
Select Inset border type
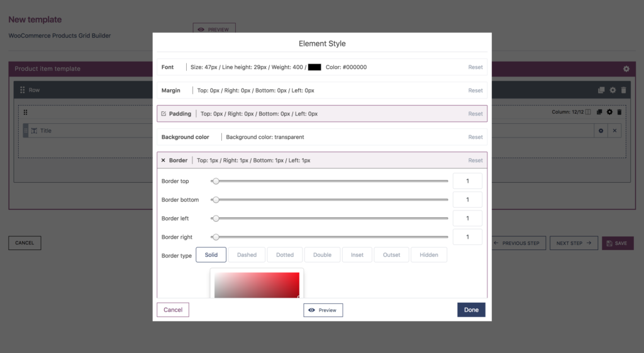point(357,254)
